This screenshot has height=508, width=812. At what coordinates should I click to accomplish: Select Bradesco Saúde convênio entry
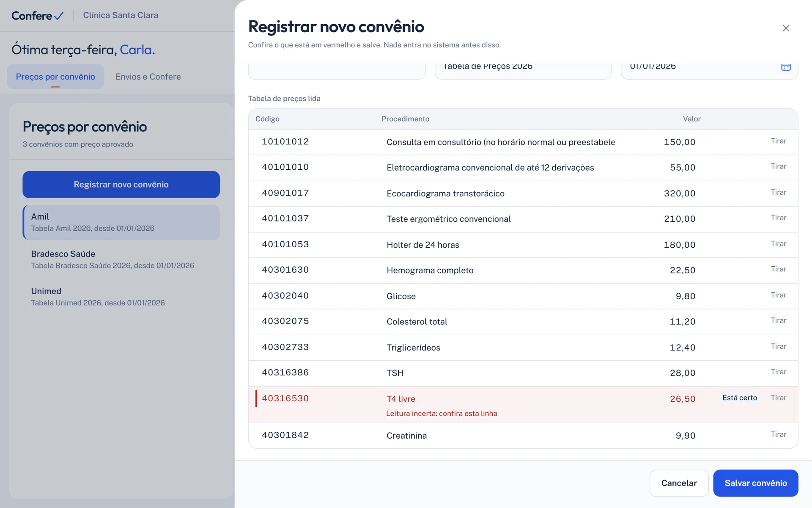coord(121,260)
